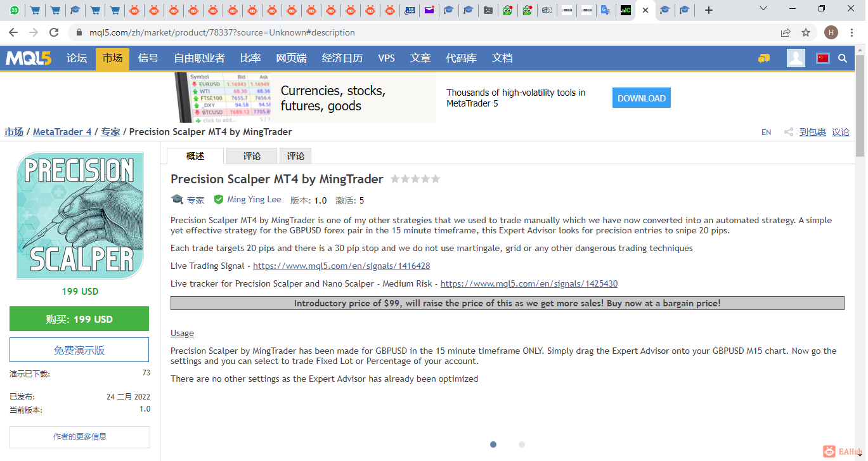Image resolution: width=868 pixels, height=461 pixels.
Task: Open 自由职业者 in the navigation bar
Action: tap(200, 58)
